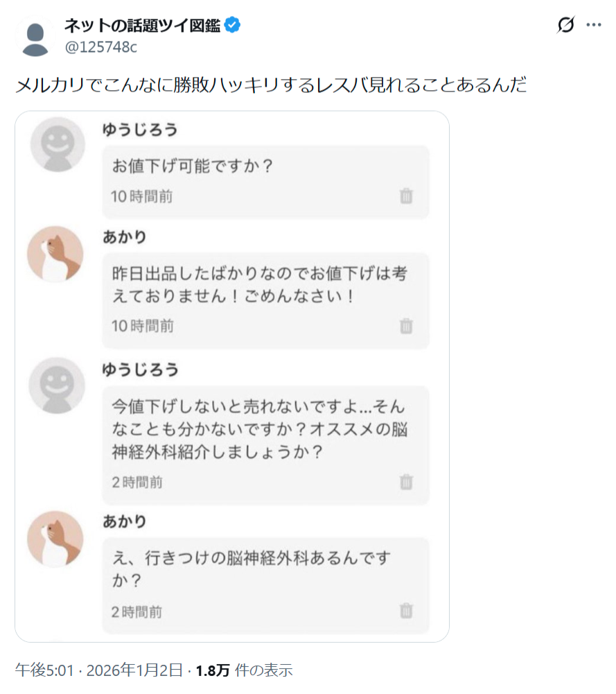The height and width of the screenshot is (694, 616).
Task: Click trash icon on 脳神経外科紹介 comment
Action: 406,482
